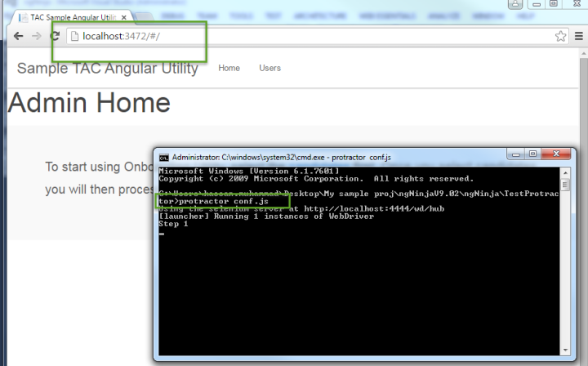Image resolution: width=588 pixels, height=366 pixels.
Task: Click the cmd window scrollbar up arrow
Action: tap(565, 173)
